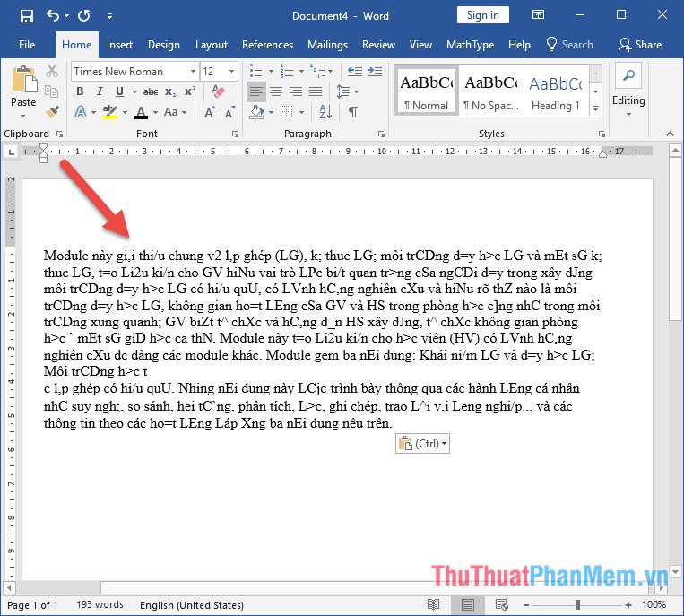Open the Borders dropdown arrow
684x616 pixels.
pos(301,113)
